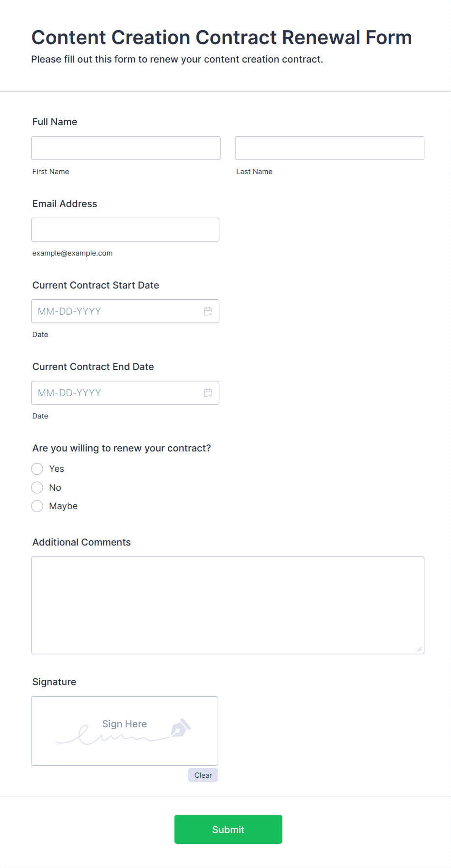Click into the Last Name field

click(329, 148)
